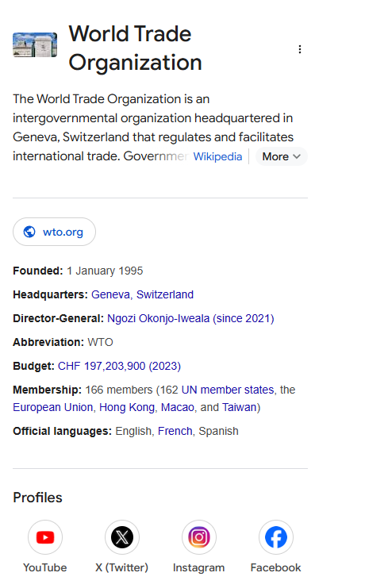Click the globe icon beside wto.org

coord(29,232)
